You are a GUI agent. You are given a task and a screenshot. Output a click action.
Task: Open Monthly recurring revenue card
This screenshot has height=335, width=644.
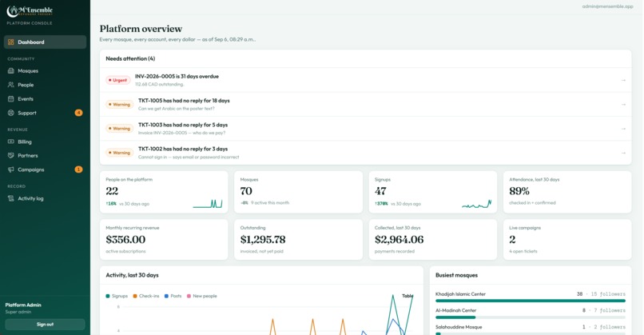pos(164,240)
